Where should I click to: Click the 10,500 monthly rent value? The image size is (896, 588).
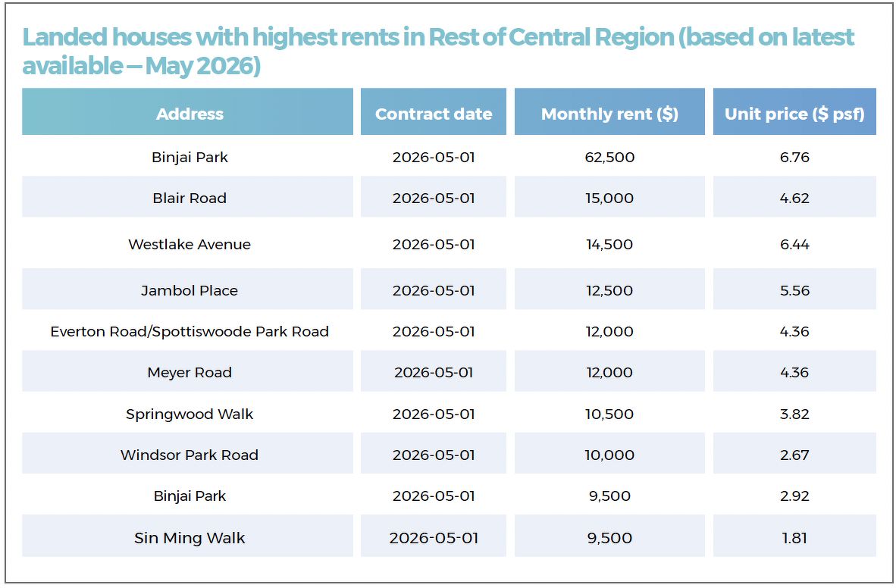tap(609, 414)
